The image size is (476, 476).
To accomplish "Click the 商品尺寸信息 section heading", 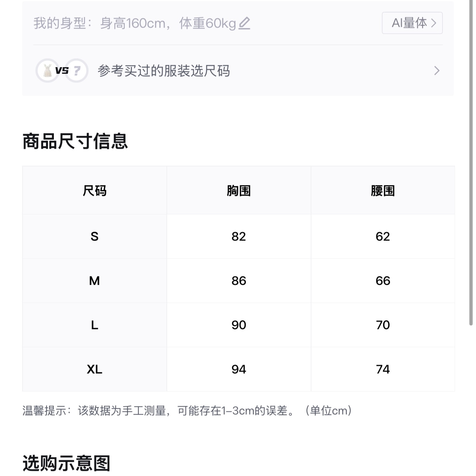I will coord(75,141).
